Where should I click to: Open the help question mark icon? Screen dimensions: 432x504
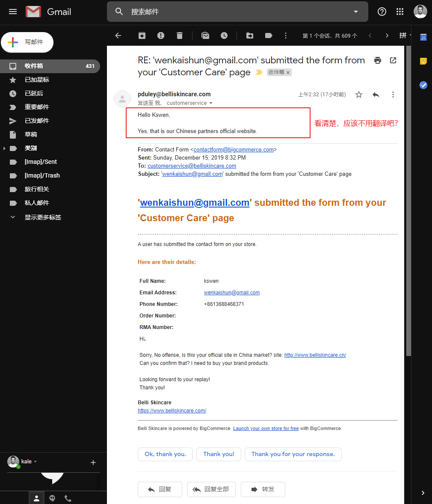[382, 12]
